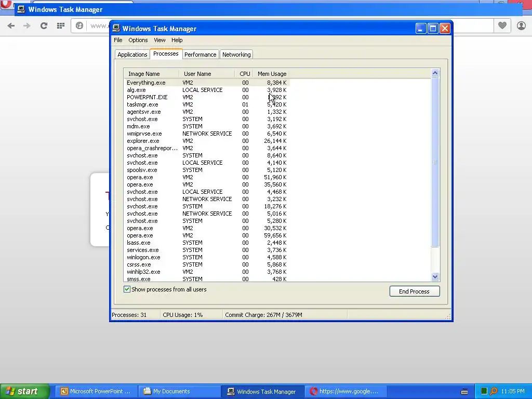Open the Options menu
Image resolution: width=532 pixels, height=399 pixels.
[138, 40]
